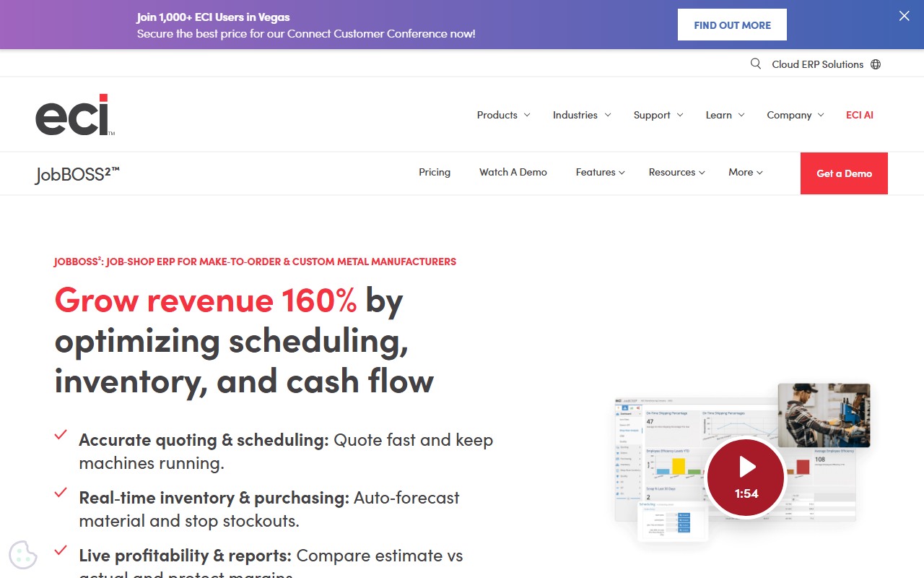Expand the Learn chevron arrow
The width and height of the screenshot is (924, 578).
click(741, 115)
